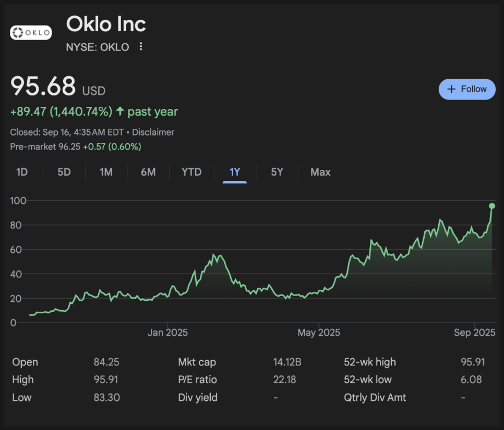Switch to the 6M chart range
This screenshot has width=504, height=430.
click(x=148, y=172)
